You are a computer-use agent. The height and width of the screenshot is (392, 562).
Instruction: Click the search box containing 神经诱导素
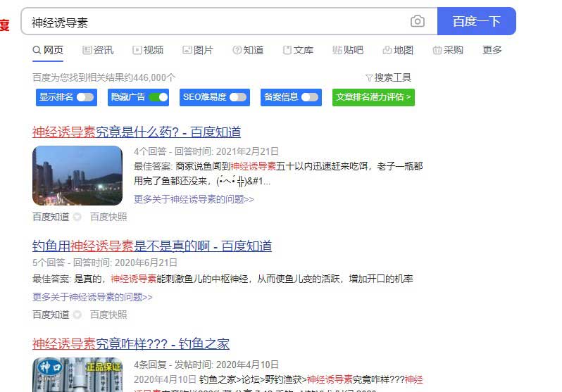(x=230, y=21)
